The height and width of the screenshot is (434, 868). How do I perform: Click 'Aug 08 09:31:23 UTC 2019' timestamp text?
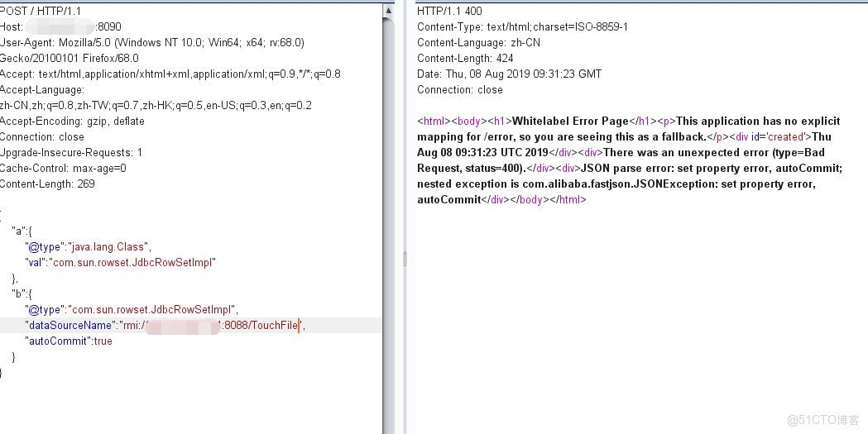[482, 153]
